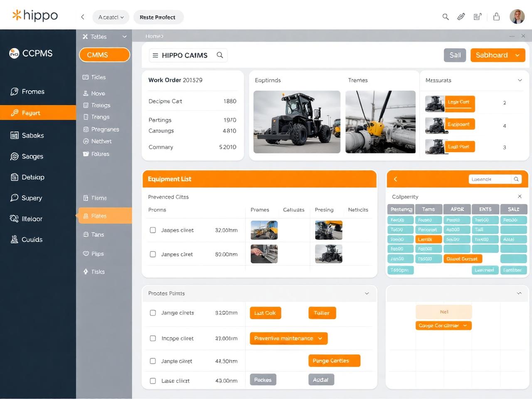
Task: Open Cuuids in the left sidebar
Action: click(26, 239)
